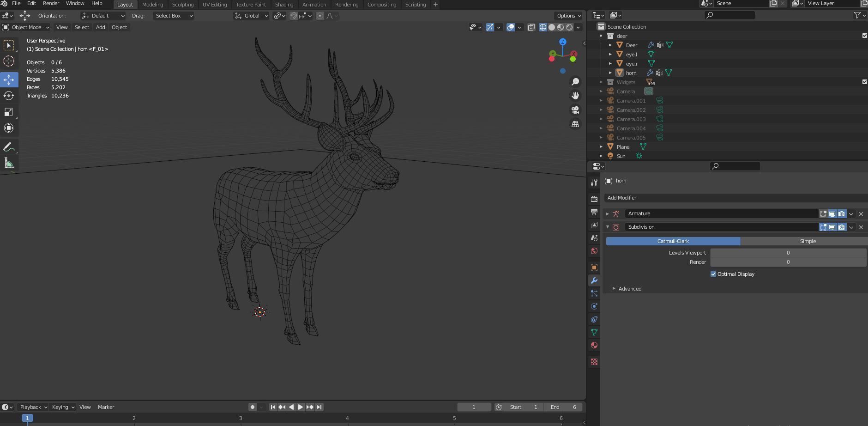The image size is (868, 426).
Task: Open Global transform orientation dropdown
Action: (x=251, y=16)
